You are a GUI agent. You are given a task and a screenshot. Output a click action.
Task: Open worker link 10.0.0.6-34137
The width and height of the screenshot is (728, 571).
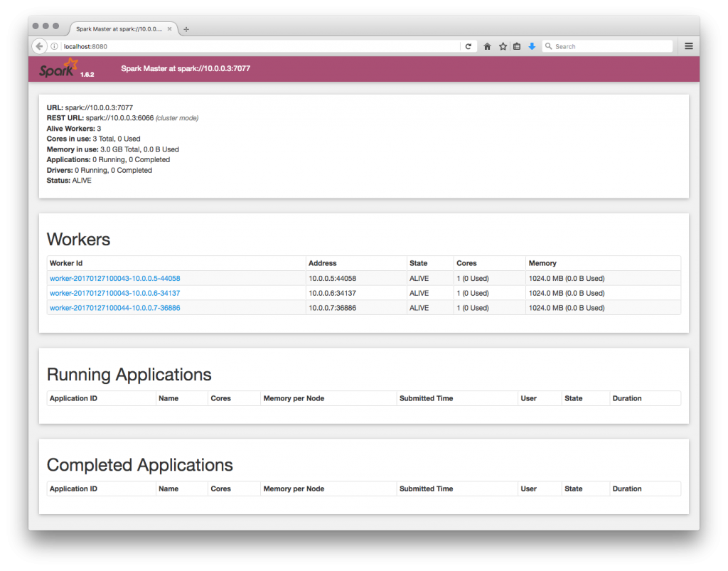point(114,294)
